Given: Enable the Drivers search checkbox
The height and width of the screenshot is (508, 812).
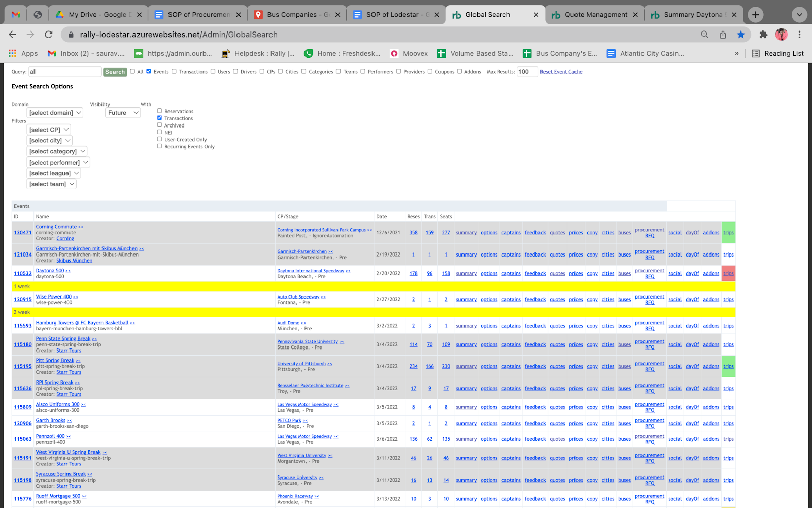Looking at the screenshot, I should [235, 71].
